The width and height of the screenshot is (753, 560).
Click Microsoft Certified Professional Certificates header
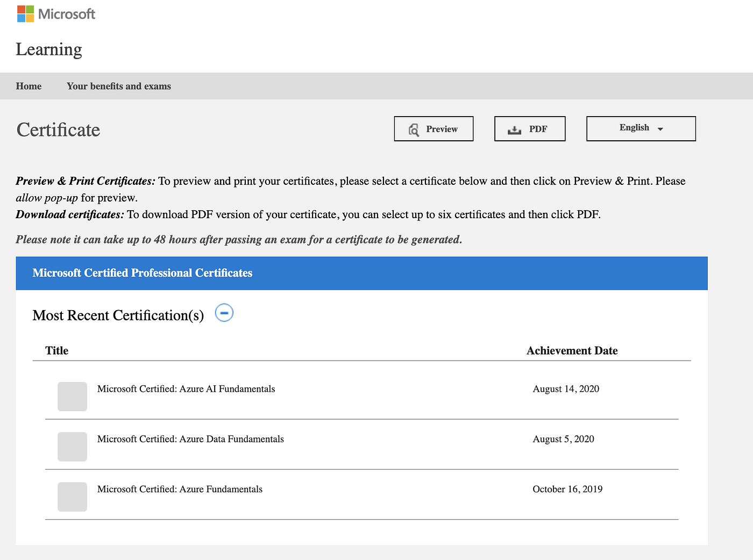click(143, 273)
